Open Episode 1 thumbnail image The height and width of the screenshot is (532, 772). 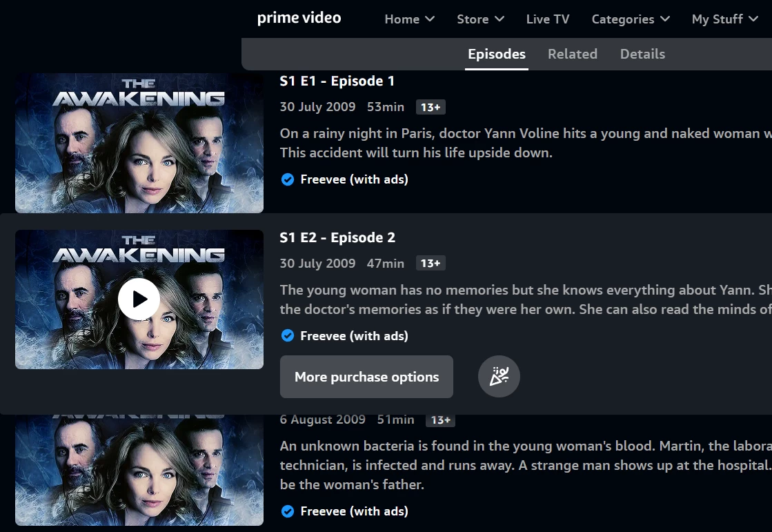139,143
